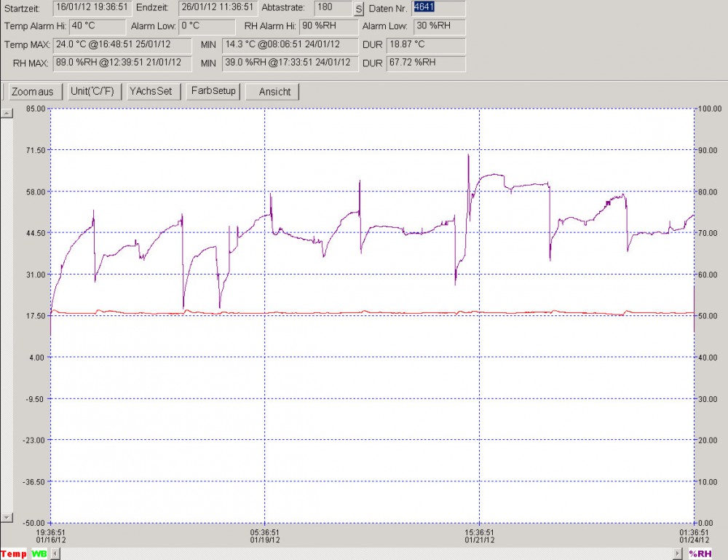Select the Startzeit value field
This screenshot has height=560, width=728.
pyautogui.click(x=92, y=8)
